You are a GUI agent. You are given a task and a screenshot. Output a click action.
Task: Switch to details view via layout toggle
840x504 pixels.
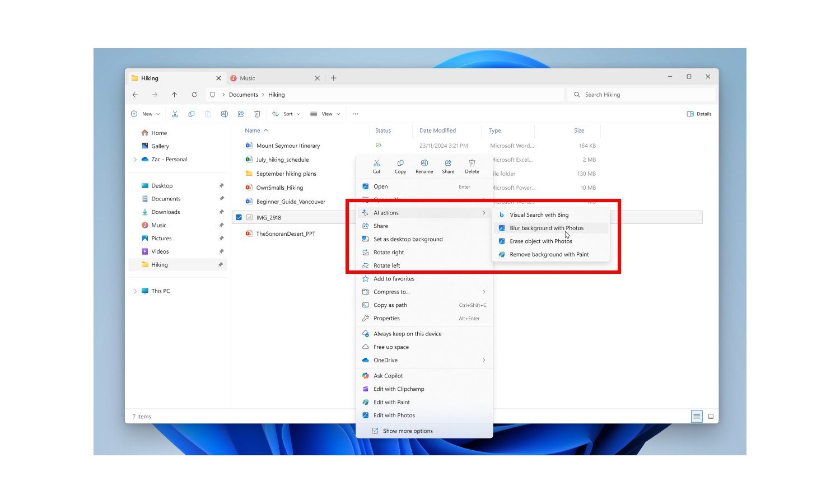pyautogui.click(x=696, y=416)
